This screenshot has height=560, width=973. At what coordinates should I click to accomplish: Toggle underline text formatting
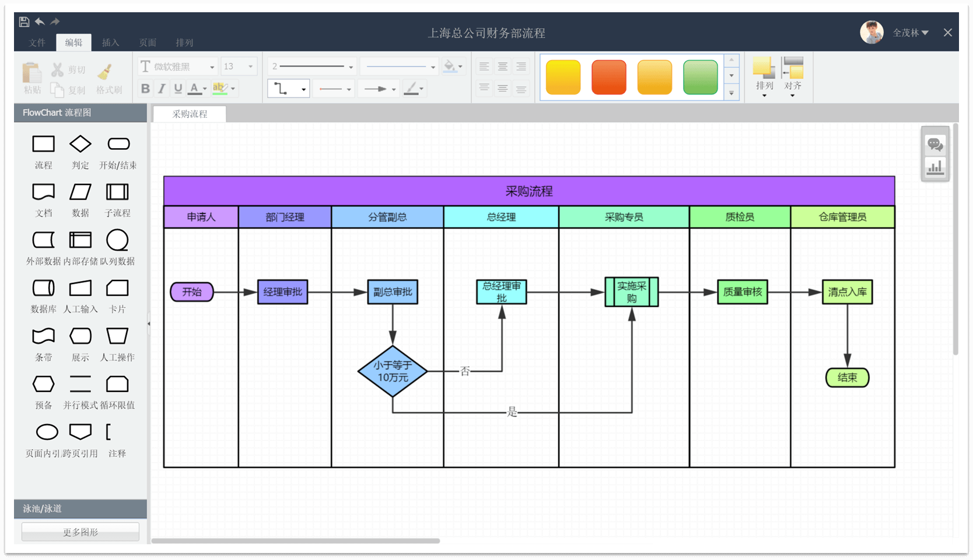178,88
